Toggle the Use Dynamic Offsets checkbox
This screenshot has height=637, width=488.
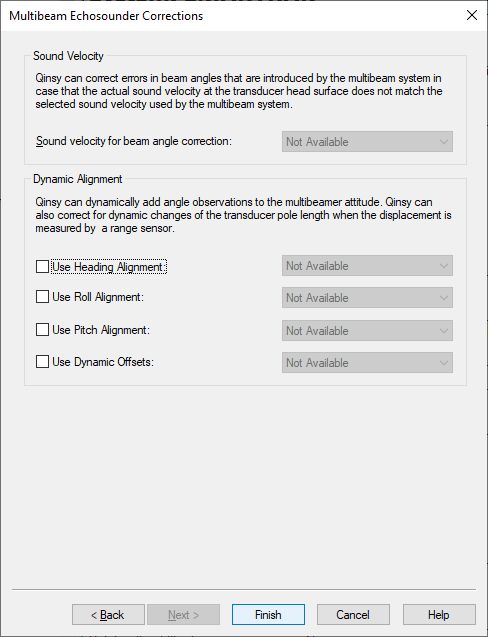[42, 362]
